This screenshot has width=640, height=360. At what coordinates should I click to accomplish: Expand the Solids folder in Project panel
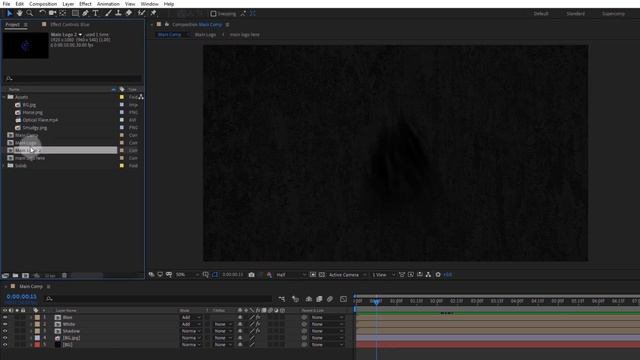click(4, 166)
